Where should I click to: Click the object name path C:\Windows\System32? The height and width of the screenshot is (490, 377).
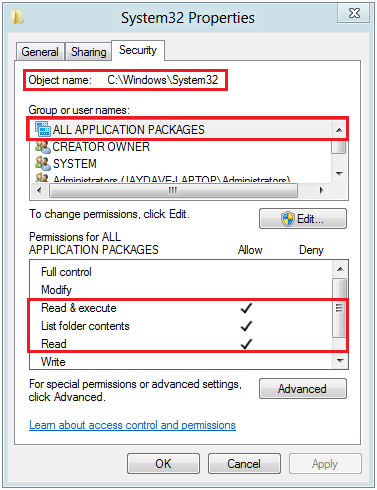point(163,80)
